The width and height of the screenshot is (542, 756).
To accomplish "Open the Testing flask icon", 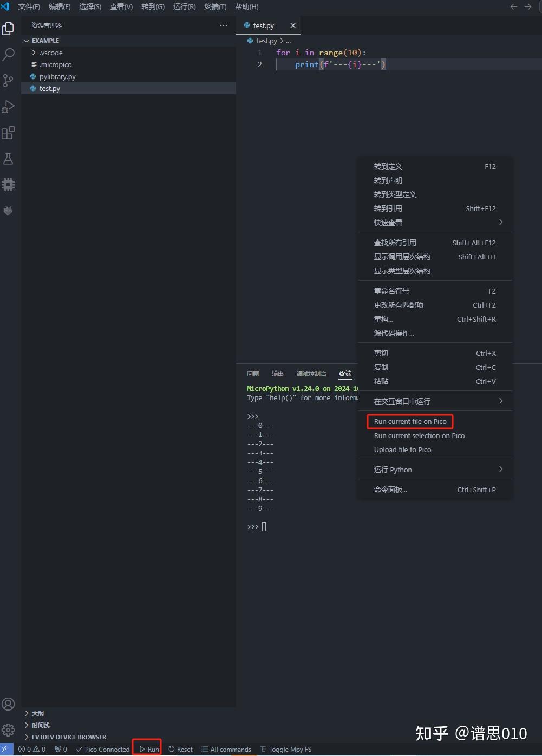I will 8,159.
